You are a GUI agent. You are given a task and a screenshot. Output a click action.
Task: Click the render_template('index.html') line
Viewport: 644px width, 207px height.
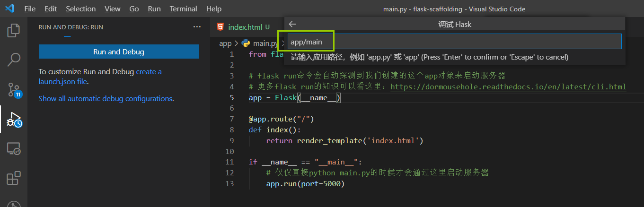pos(344,140)
